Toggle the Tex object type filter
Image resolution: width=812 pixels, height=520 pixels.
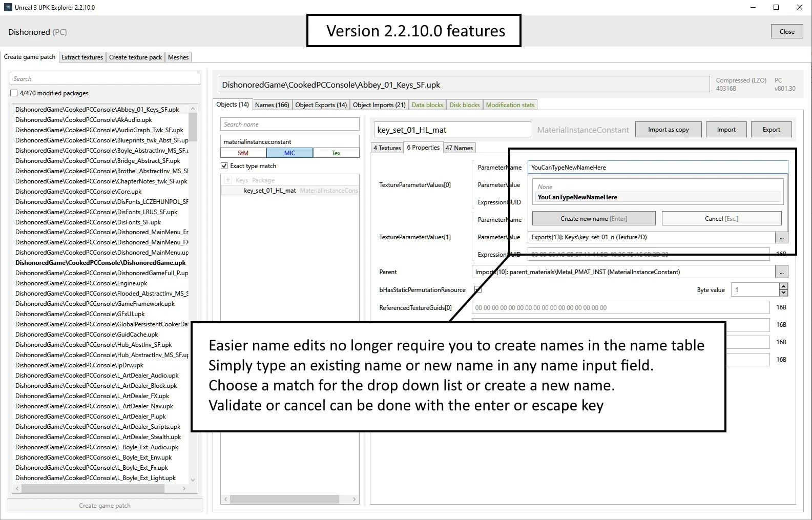point(336,153)
